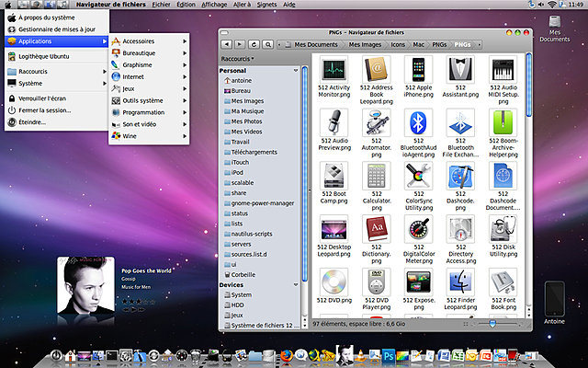Adjust the icon zoom slider in status bar
The width and height of the screenshot is (588, 368).
492,324
